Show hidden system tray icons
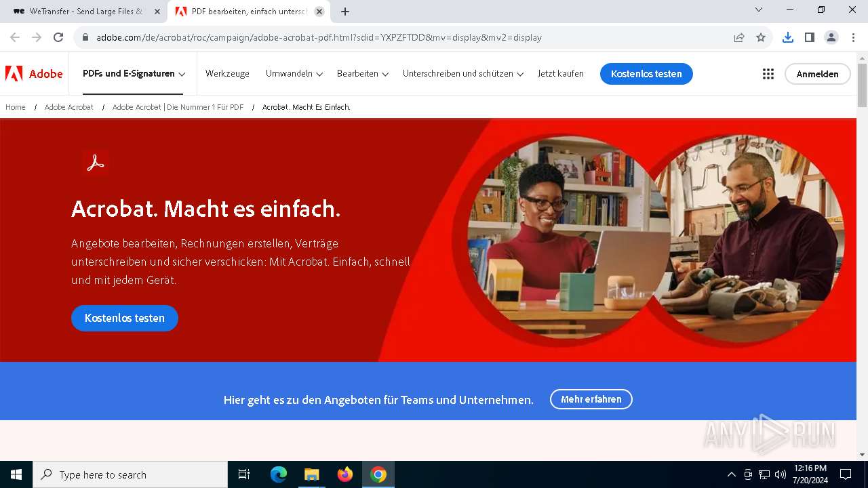Screen dimensions: 868x488 [x=731, y=474]
